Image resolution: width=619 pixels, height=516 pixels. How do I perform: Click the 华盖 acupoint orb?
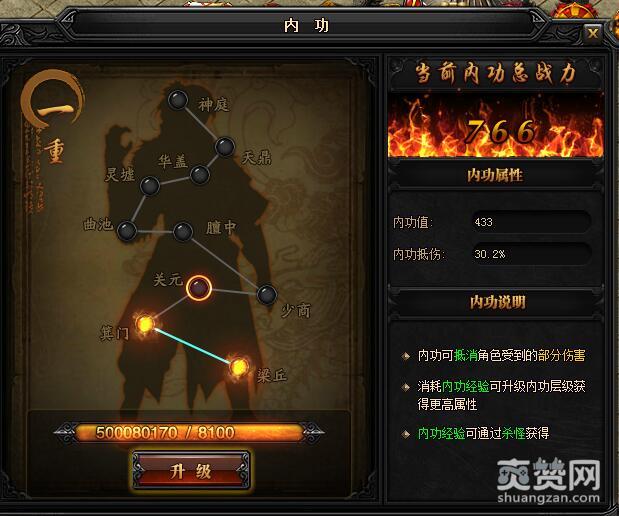(x=199, y=175)
